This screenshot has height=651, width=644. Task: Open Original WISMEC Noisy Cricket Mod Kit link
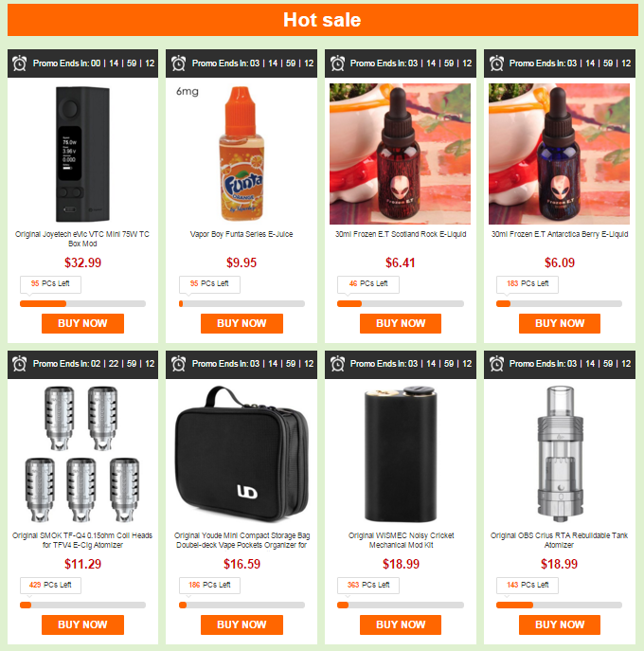[401, 540]
